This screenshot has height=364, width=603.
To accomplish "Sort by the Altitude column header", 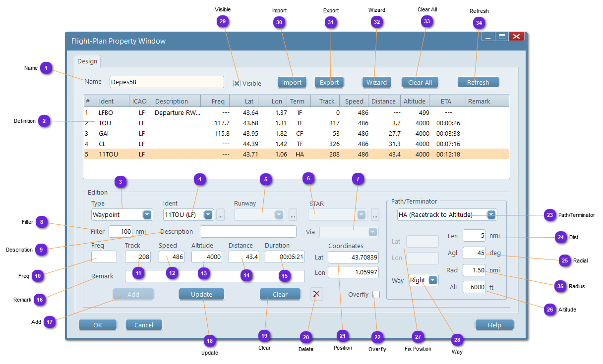I will pos(415,101).
